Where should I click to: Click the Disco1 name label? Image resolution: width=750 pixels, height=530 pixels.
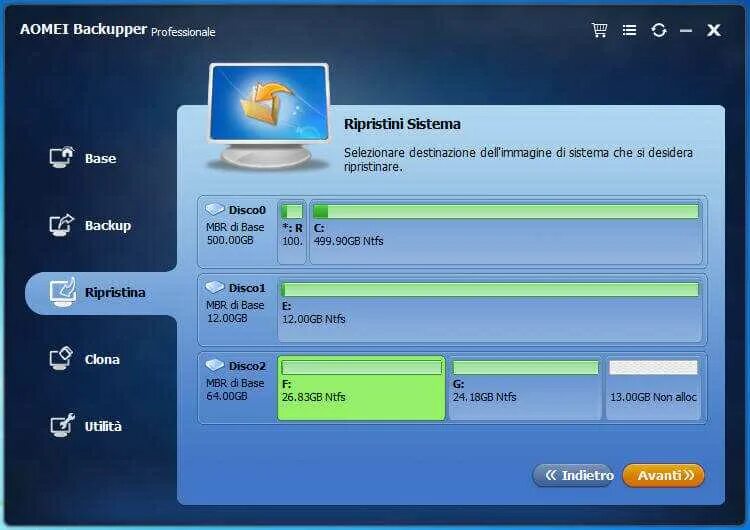click(x=247, y=288)
